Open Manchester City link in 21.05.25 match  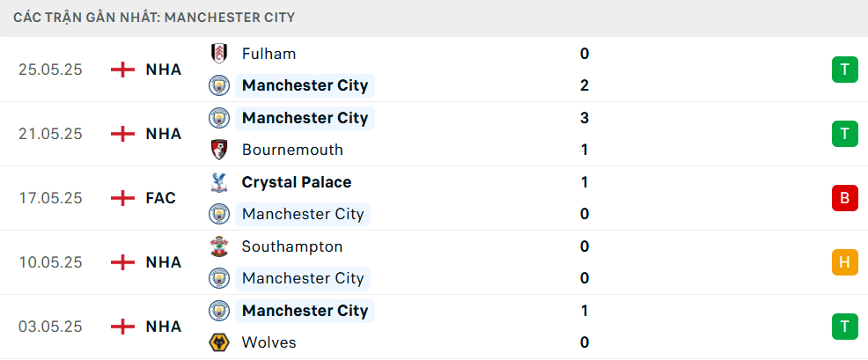[305, 118]
